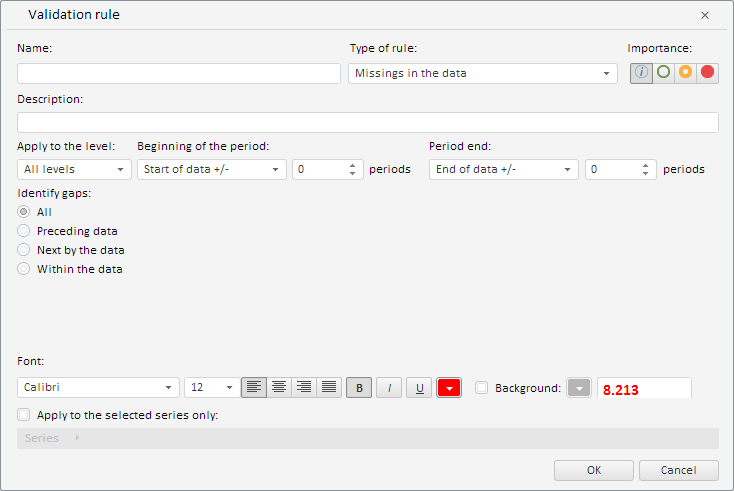Enable the Background checkbox
Viewport: 734px width, 491px height.
click(482, 388)
